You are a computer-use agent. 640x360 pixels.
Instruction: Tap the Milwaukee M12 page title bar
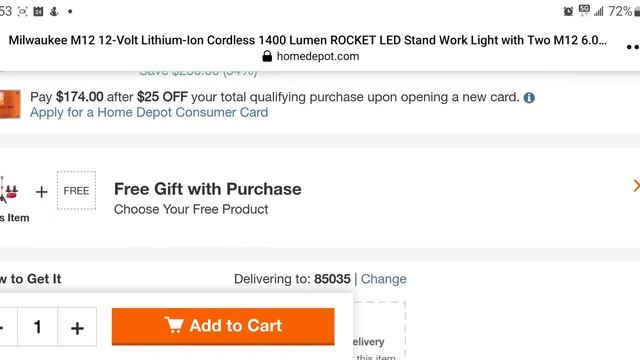(x=308, y=40)
